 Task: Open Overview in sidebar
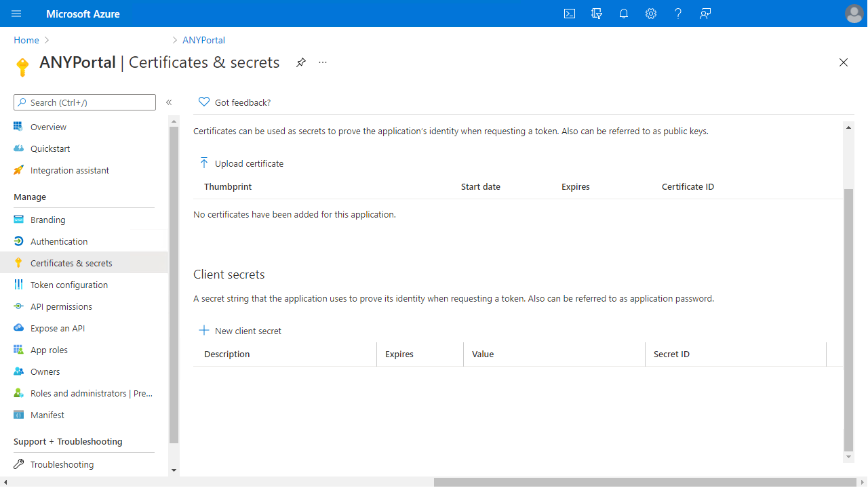click(48, 127)
